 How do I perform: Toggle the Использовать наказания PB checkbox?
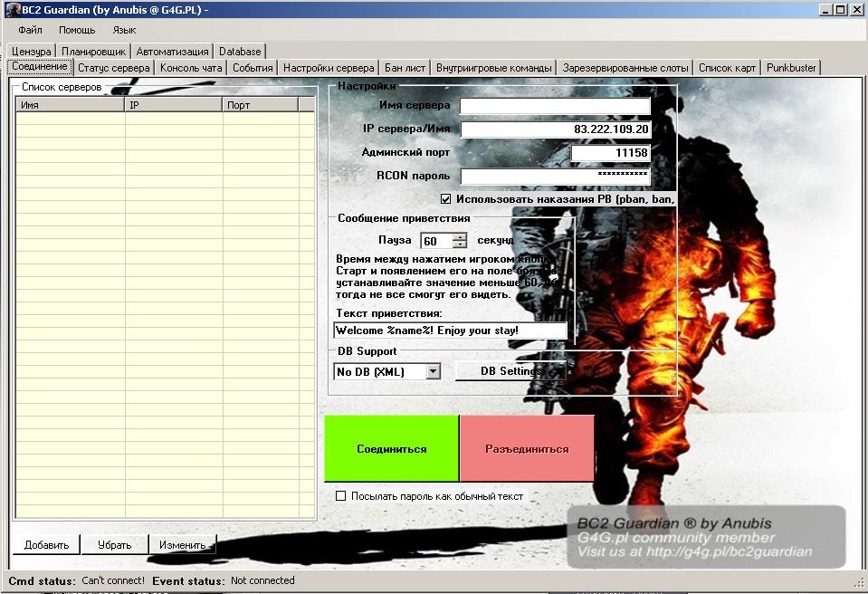point(445,198)
